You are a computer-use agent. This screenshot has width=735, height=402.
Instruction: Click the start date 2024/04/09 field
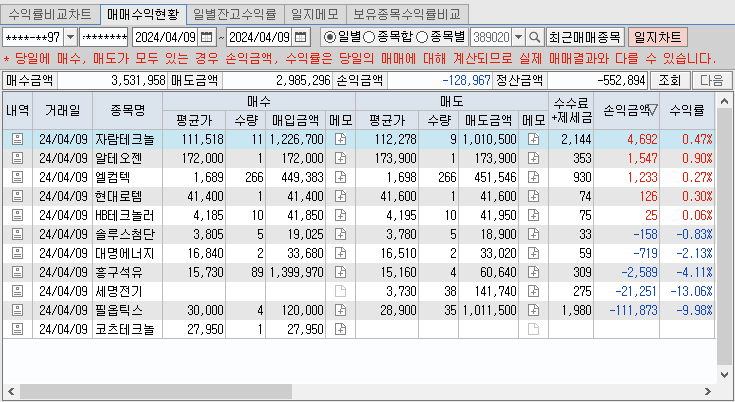pyautogui.click(x=166, y=37)
